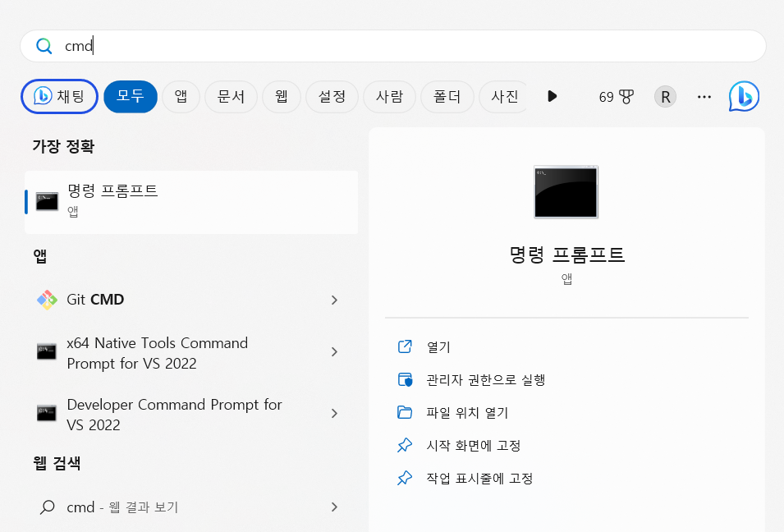Select the 모두 filter tab

(x=131, y=96)
